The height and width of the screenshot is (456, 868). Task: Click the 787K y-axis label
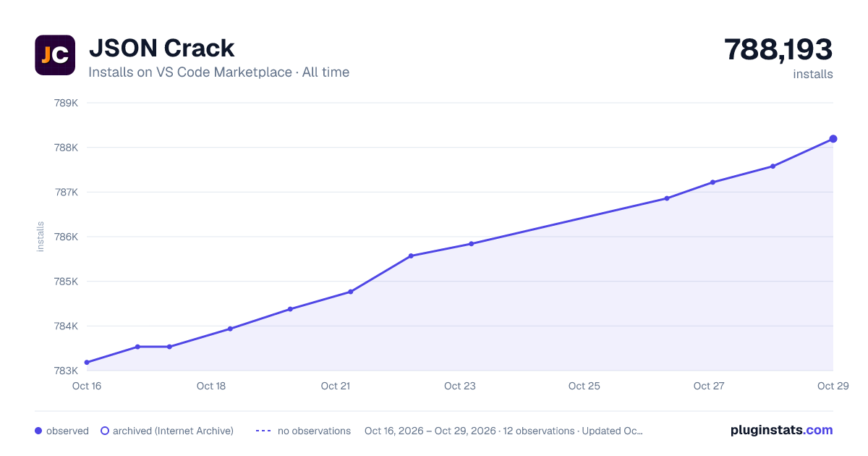coord(66,193)
